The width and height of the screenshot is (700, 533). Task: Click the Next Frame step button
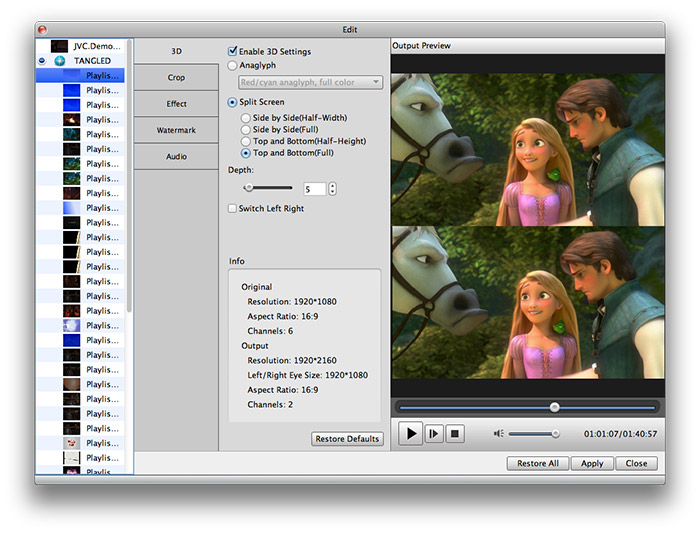click(433, 434)
